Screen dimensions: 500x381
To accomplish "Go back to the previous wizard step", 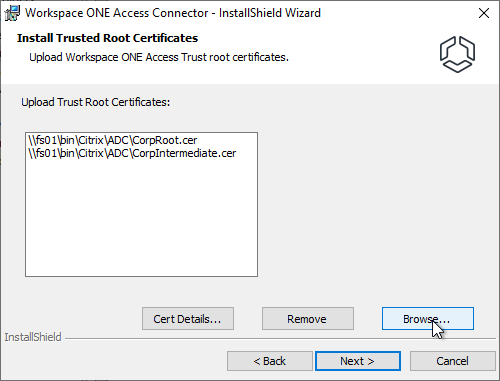I will coord(270,361).
